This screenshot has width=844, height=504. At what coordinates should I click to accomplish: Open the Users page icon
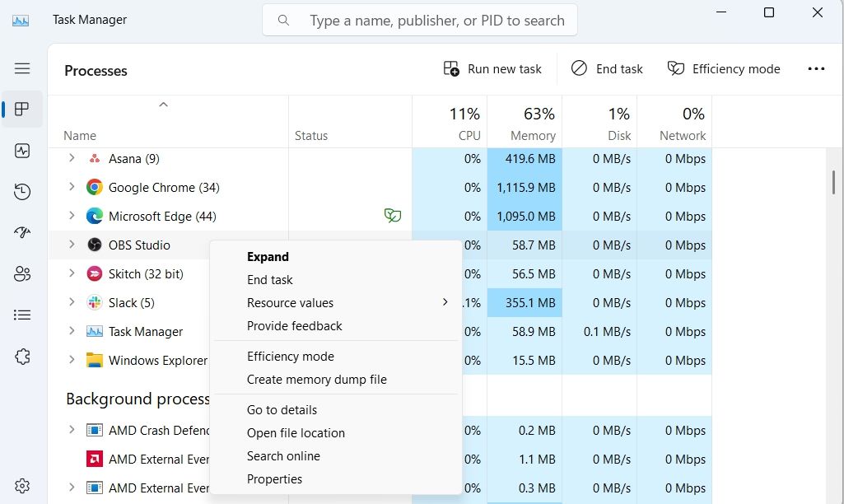click(22, 274)
